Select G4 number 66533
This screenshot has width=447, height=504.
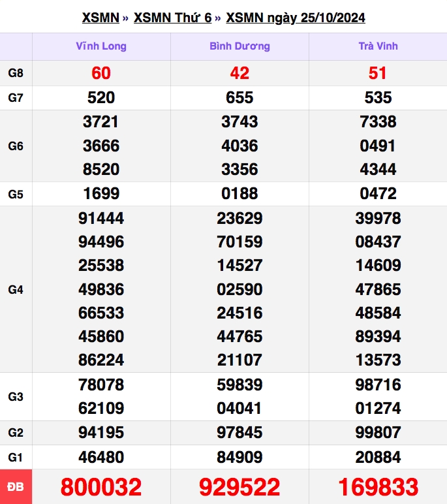coord(101,313)
